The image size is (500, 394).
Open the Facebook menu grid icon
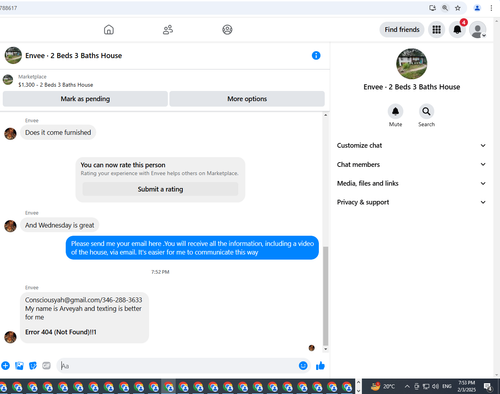click(x=436, y=30)
